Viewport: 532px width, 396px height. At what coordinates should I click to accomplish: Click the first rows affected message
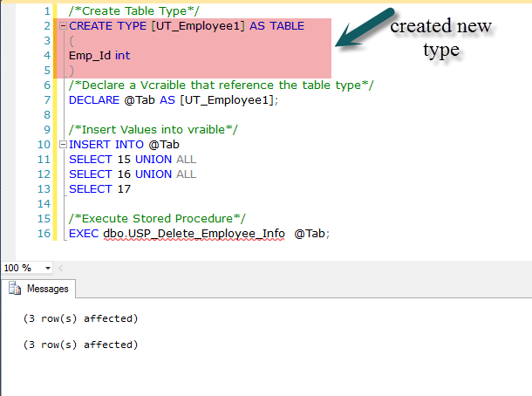[x=80, y=318]
